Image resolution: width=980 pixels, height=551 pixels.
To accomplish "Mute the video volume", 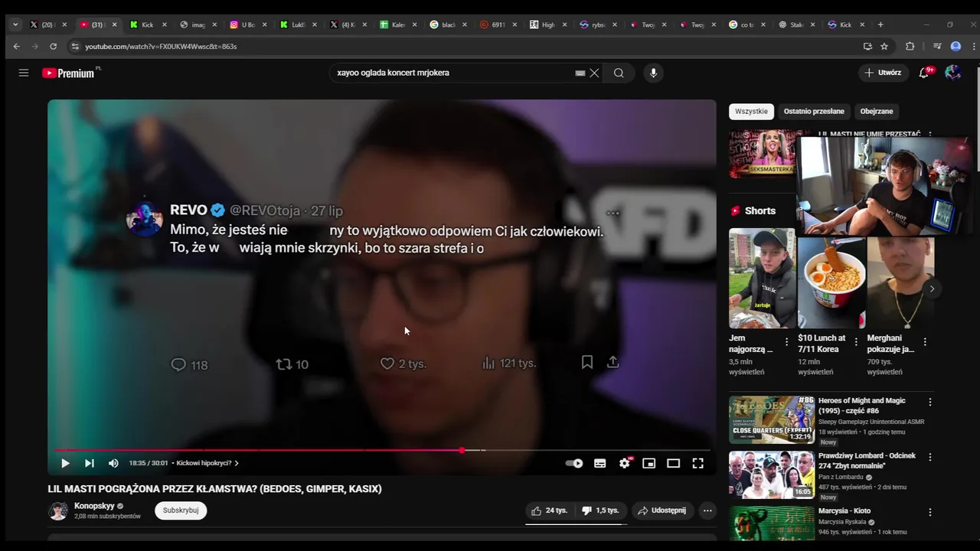I will (x=113, y=463).
